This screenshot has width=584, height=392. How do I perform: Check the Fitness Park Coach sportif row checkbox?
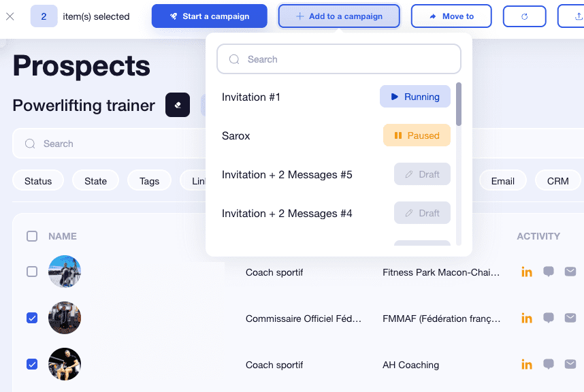(32, 272)
